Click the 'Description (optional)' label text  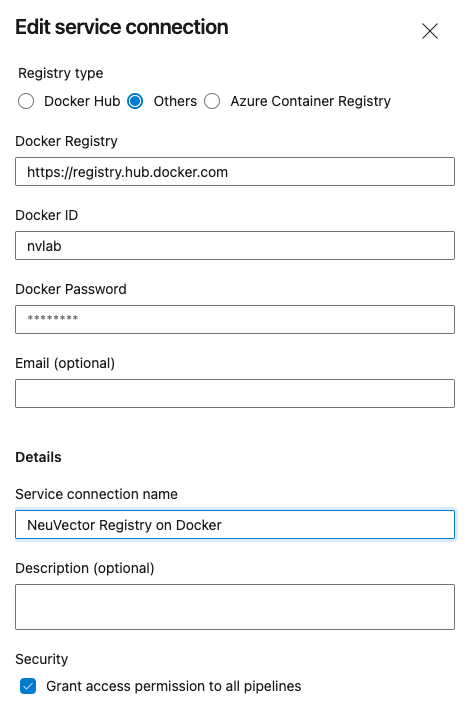85,568
